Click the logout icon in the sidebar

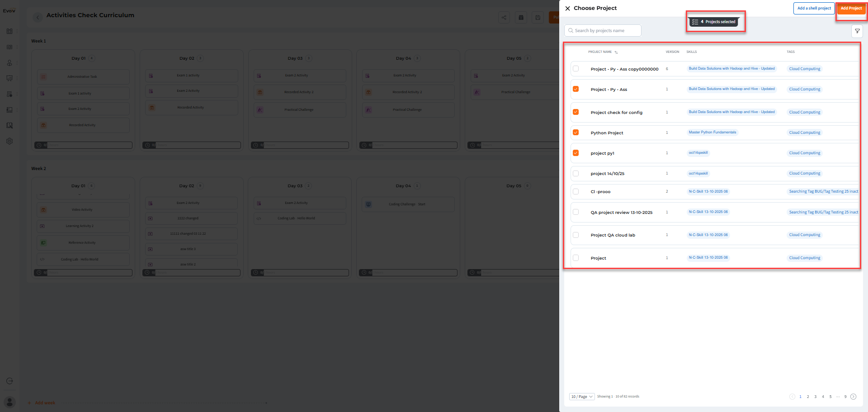tap(9, 381)
